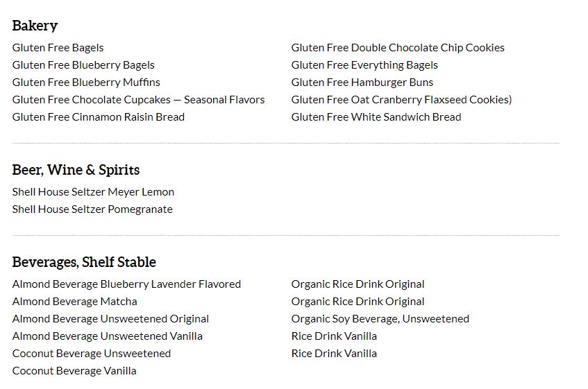Open Shell House Seltzer Pomegranate

point(92,209)
